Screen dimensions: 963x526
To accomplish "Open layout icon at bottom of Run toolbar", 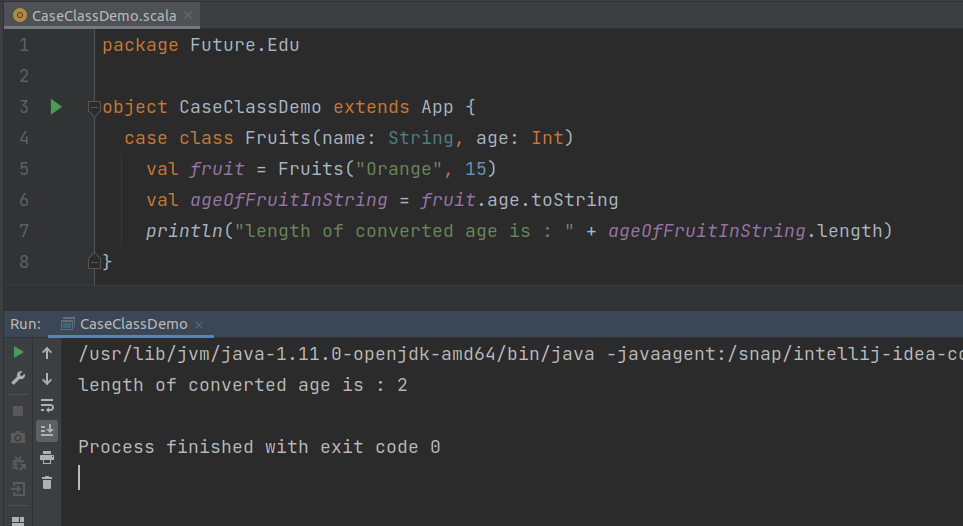I will click(x=18, y=521).
